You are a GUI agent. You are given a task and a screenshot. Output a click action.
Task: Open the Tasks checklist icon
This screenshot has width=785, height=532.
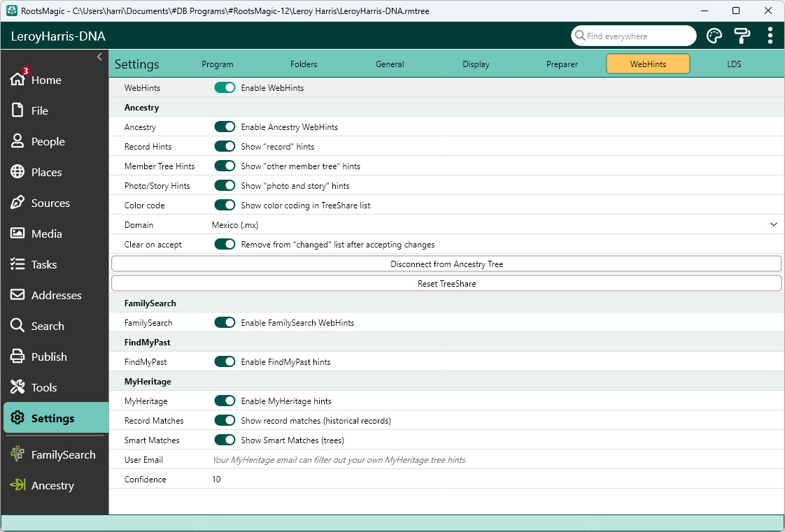[17, 264]
